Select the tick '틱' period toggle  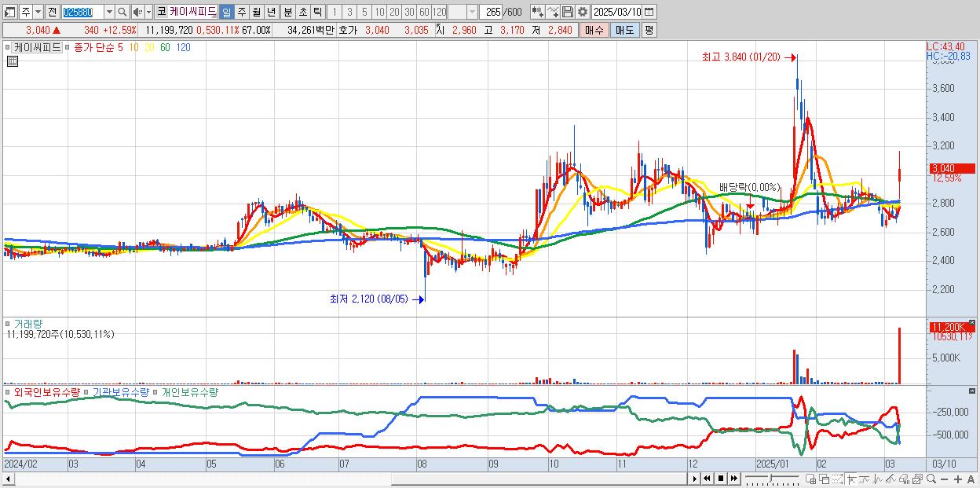pyautogui.click(x=317, y=12)
